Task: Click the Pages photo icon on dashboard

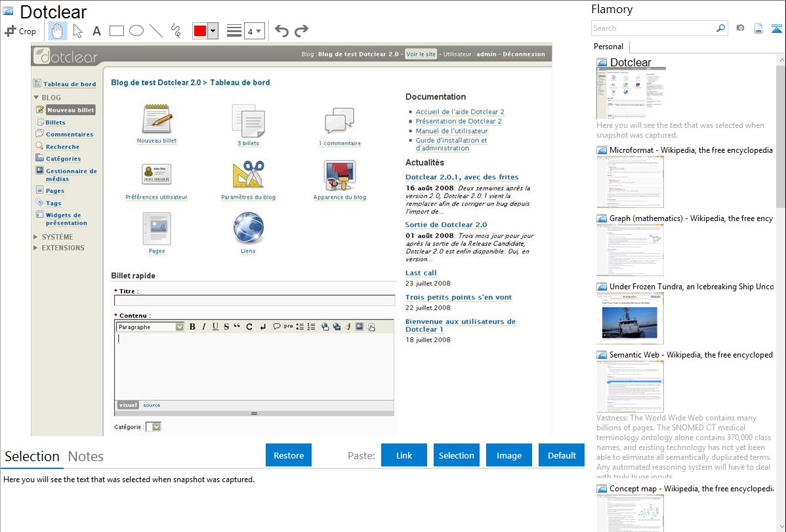Action: 156,228
